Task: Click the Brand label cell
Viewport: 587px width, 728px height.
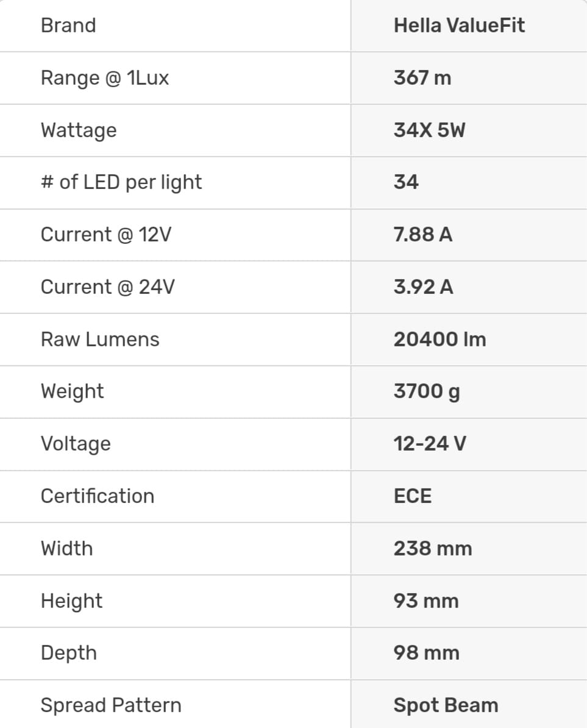Action: pyautogui.click(x=68, y=26)
